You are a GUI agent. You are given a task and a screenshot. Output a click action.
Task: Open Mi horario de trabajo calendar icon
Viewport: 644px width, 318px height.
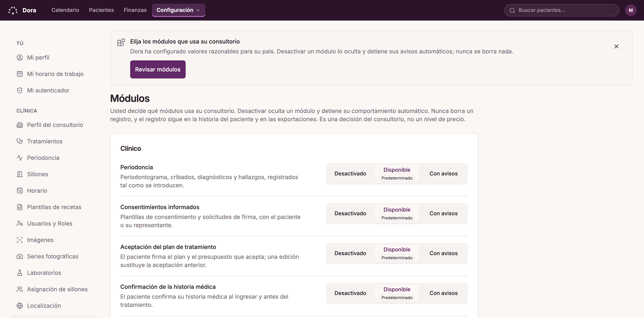[20, 74]
